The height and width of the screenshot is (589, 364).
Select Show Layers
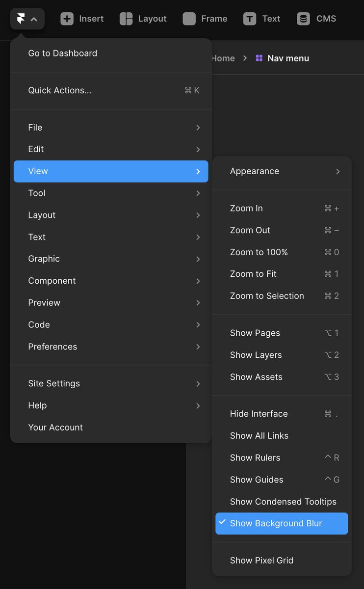pos(282,355)
